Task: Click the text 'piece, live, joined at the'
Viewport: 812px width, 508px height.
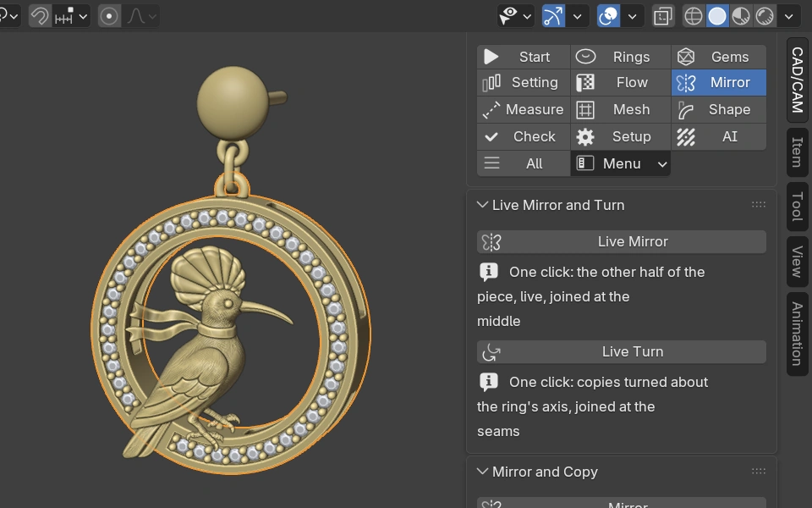Action: [553, 296]
